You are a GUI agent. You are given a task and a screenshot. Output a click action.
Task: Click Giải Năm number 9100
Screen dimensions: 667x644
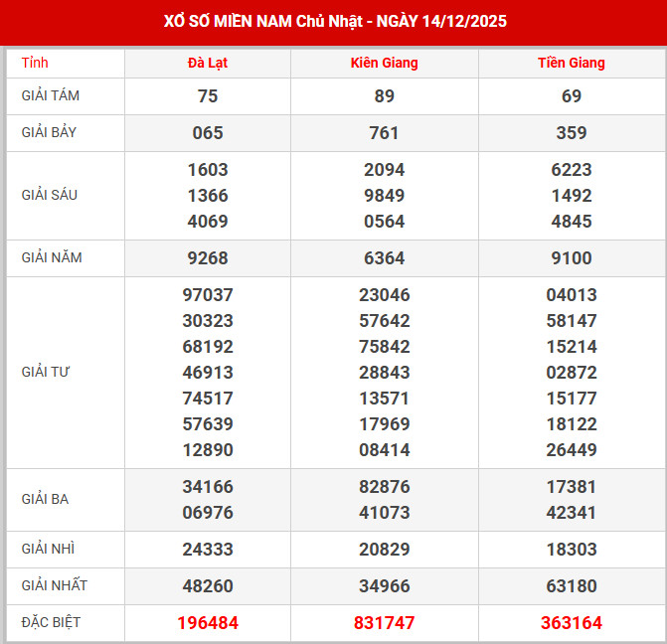tap(572, 258)
